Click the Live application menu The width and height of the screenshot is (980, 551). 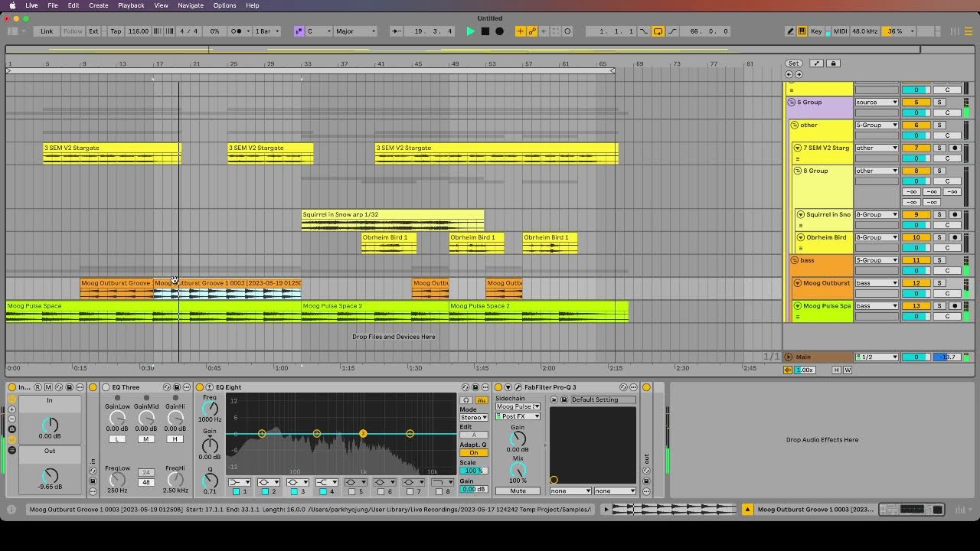(x=31, y=5)
